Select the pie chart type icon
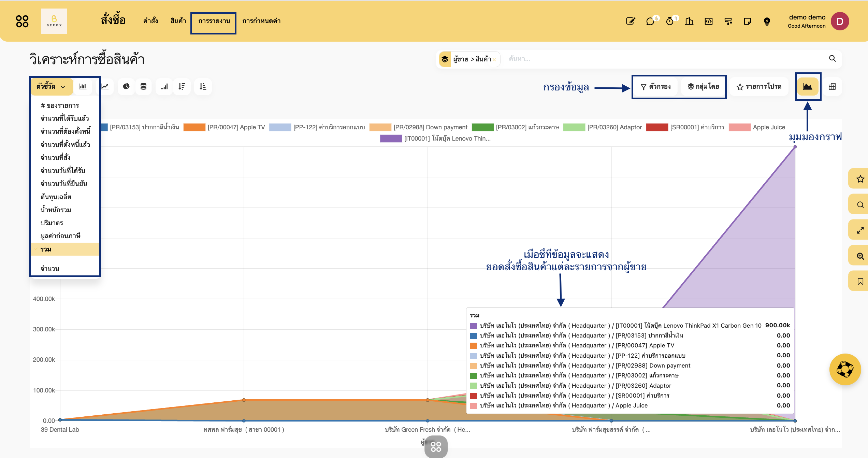868x458 pixels. click(126, 86)
